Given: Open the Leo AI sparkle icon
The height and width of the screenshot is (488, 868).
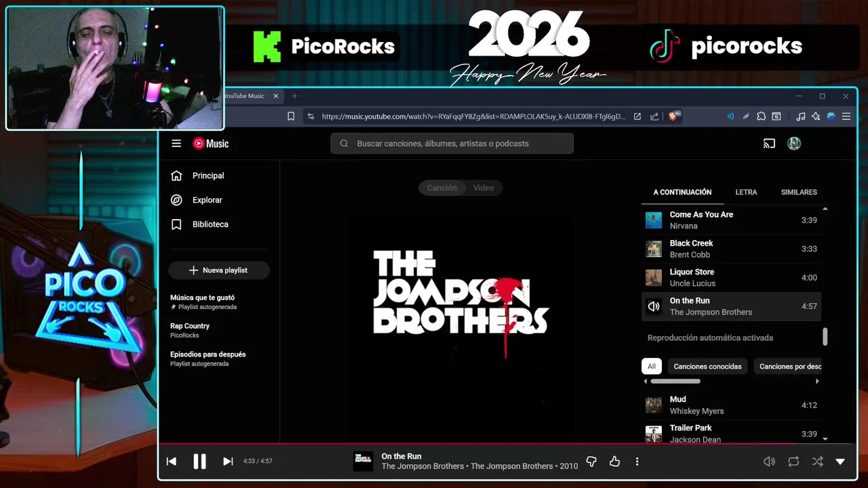Looking at the screenshot, I should (816, 117).
